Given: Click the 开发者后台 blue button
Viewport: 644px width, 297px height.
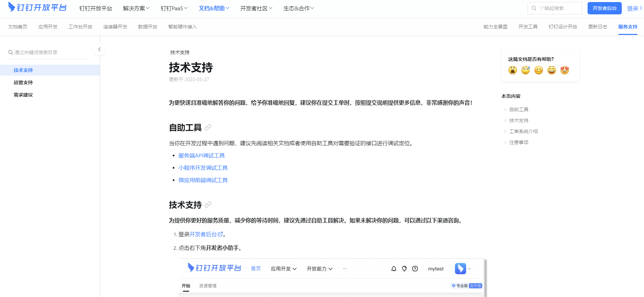Looking at the screenshot, I should click(x=605, y=8).
